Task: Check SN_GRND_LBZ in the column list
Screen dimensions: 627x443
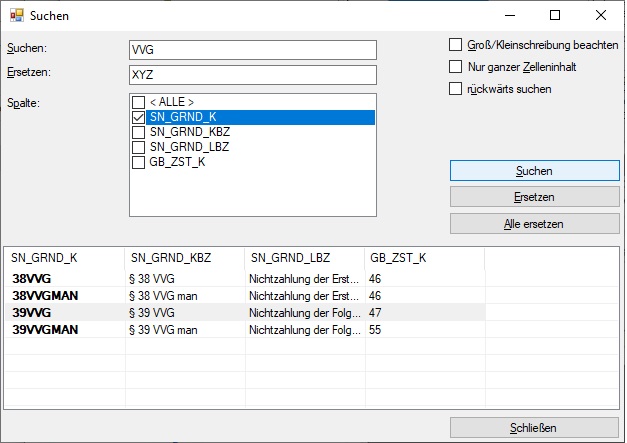Action: [x=139, y=147]
